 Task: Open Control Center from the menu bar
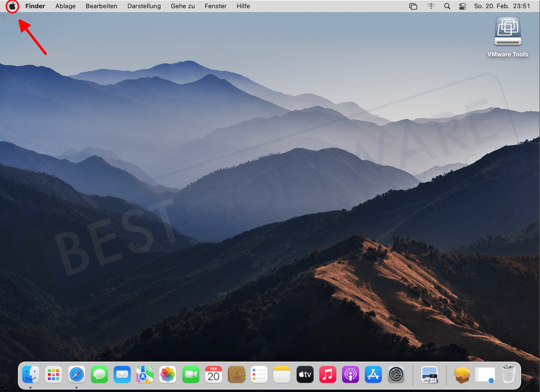point(462,6)
